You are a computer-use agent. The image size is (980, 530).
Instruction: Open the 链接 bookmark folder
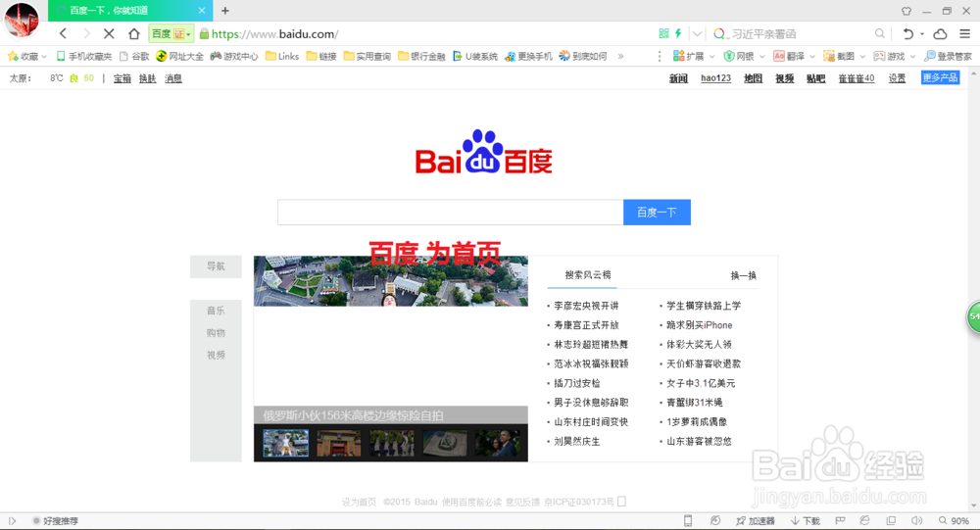321,56
